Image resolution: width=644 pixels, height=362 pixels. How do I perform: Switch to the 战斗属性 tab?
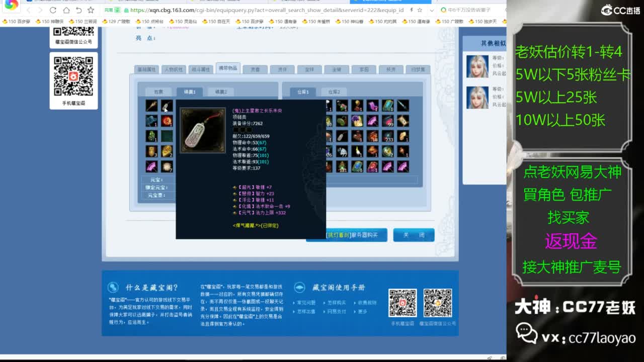[x=201, y=69]
